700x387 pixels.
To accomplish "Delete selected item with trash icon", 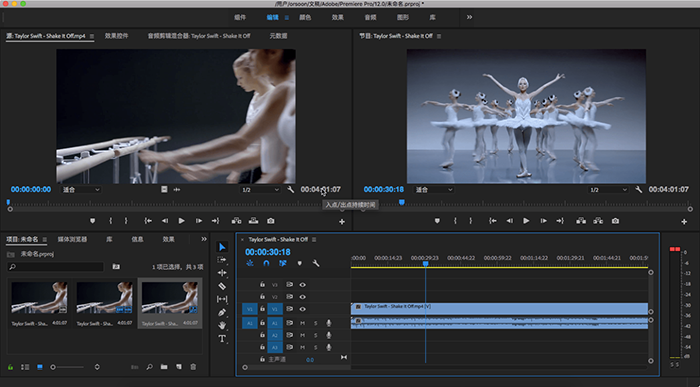I will click(193, 367).
